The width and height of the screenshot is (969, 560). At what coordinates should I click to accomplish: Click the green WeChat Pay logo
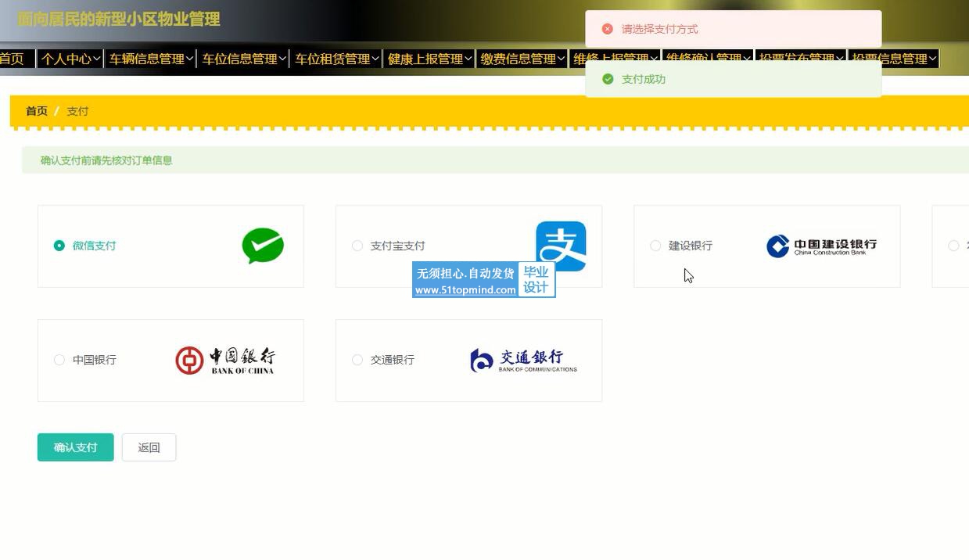[263, 246]
